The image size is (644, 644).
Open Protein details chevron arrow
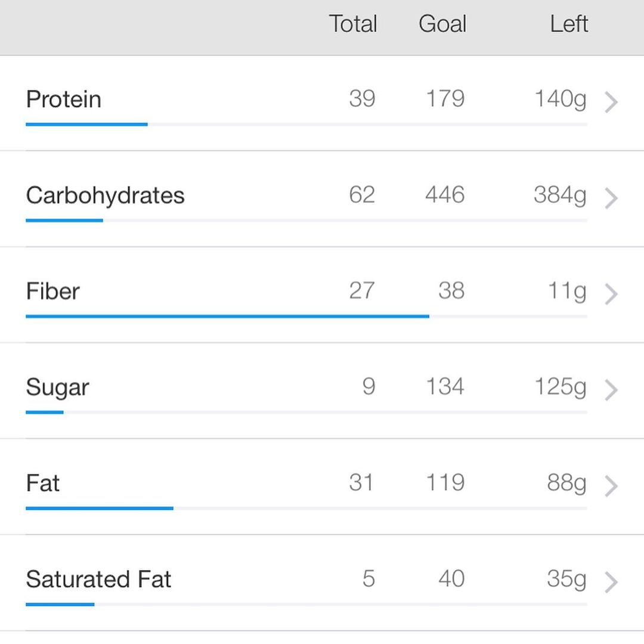(612, 103)
